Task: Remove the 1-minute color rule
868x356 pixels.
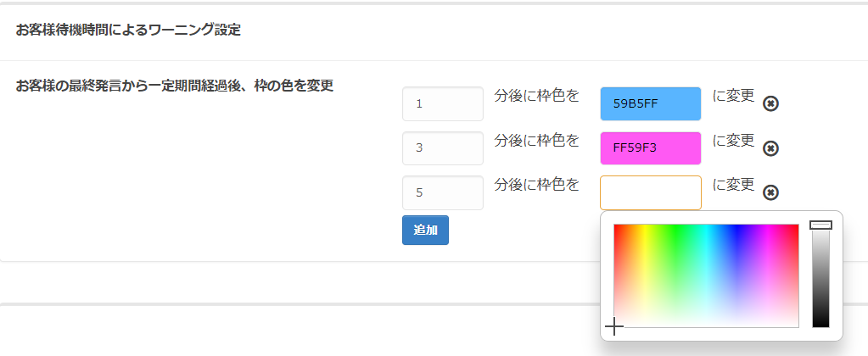Action: click(x=770, y=103)
